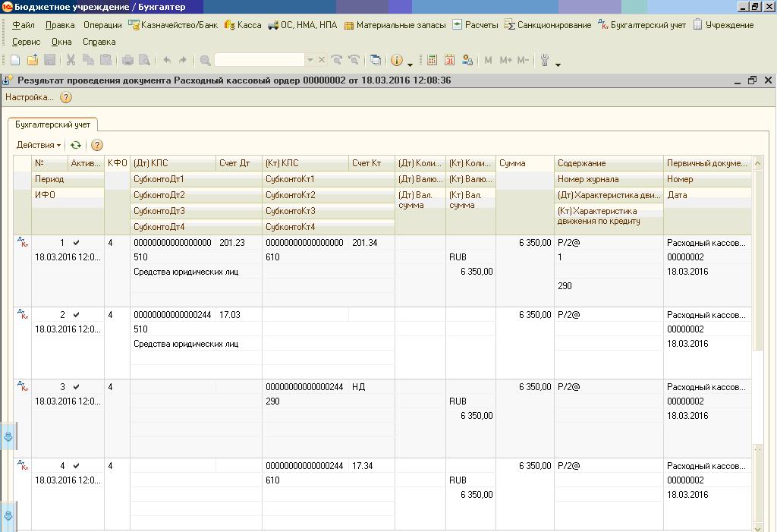Open the calculator toolbar icon
777x532 pixels.
tap(432, 61)
